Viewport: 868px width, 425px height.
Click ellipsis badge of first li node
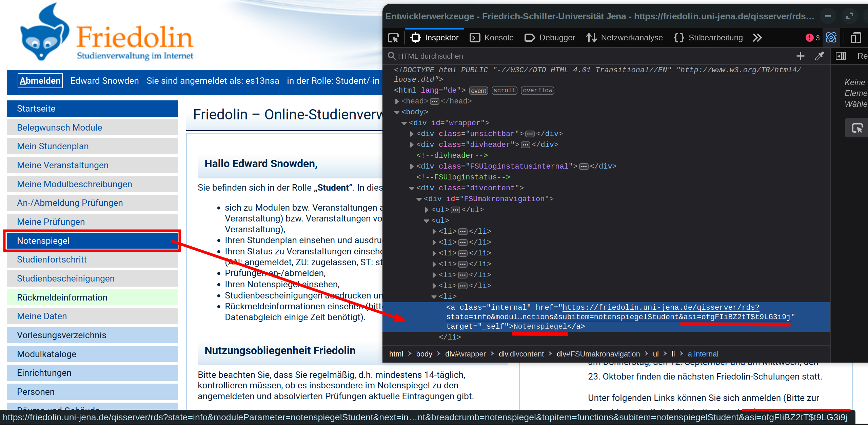pos(463,232)
